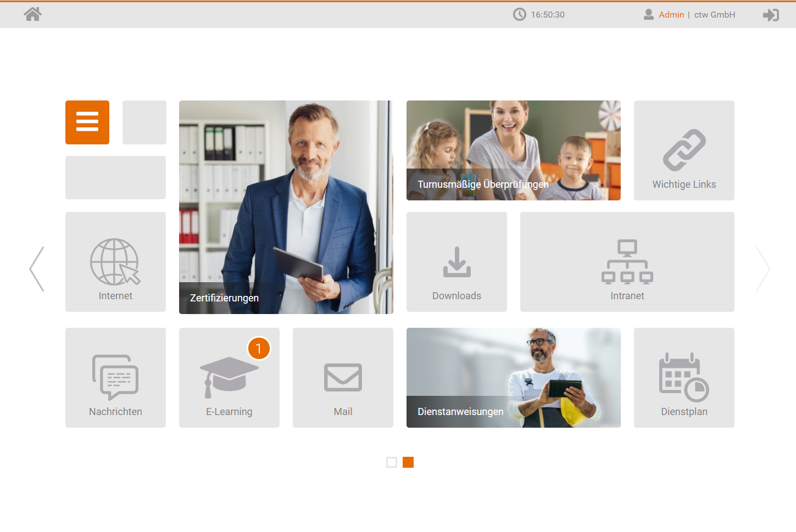Open the Wichtige Links chain tile
The height and width of the screenshot is (532, 796).
(x=684, y=150)
